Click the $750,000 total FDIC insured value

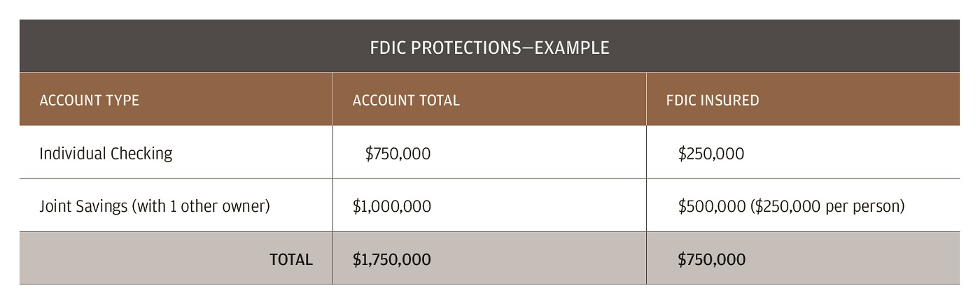point(711,259)
